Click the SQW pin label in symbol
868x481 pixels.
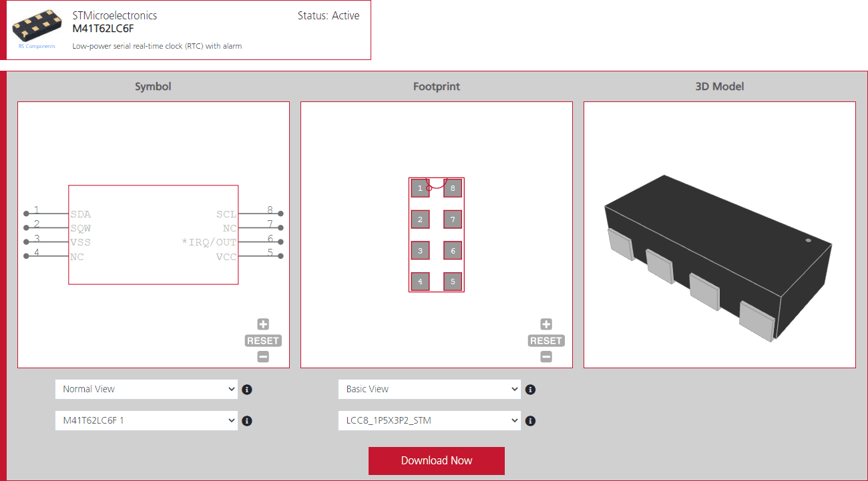coord(81,228)
